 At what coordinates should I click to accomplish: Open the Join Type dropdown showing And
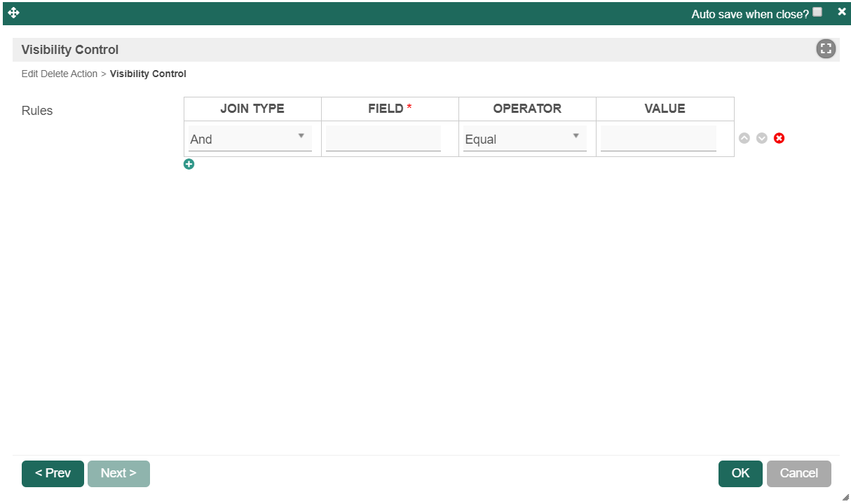250,139
